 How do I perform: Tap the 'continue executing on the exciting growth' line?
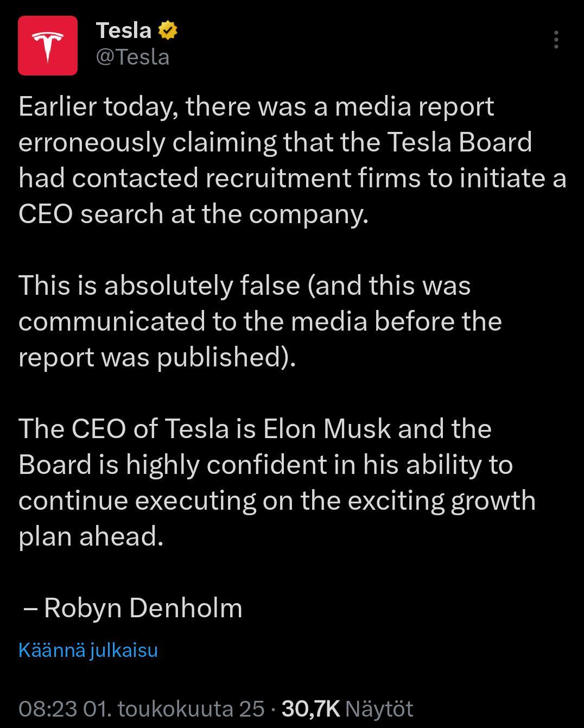[277, 501]
